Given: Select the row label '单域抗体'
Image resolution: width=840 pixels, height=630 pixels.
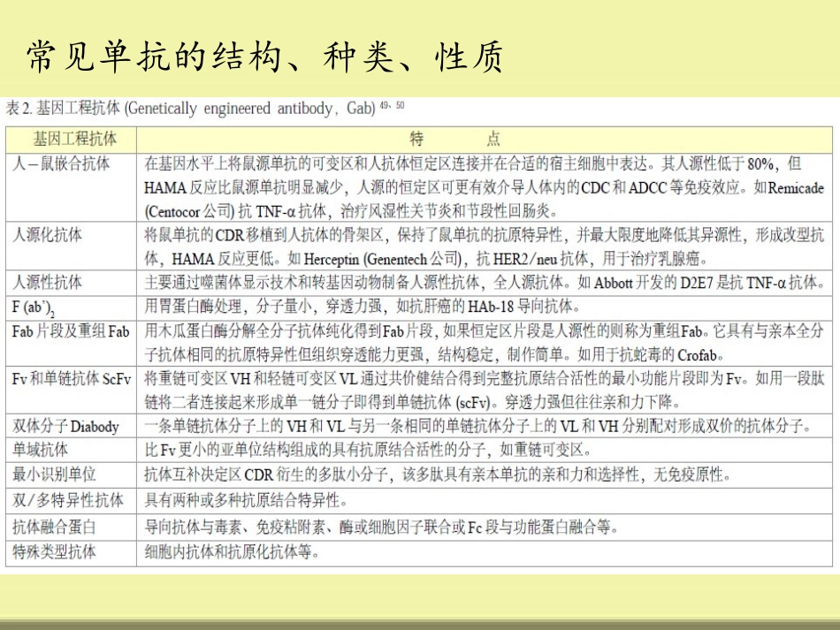Looking at the screenshot, I should [x=40, y=450].
